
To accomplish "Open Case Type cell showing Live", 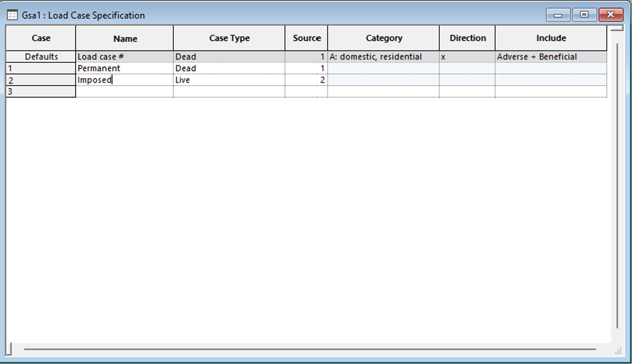I will pyautogui.click(x=229, y=80).
